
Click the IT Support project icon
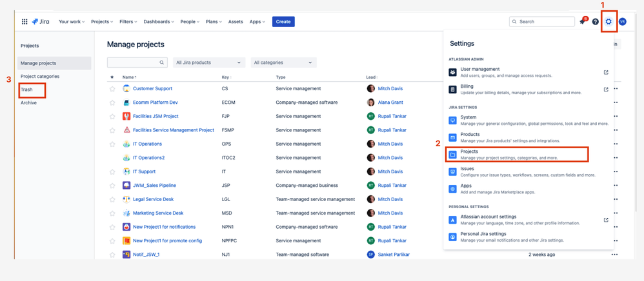126,171
